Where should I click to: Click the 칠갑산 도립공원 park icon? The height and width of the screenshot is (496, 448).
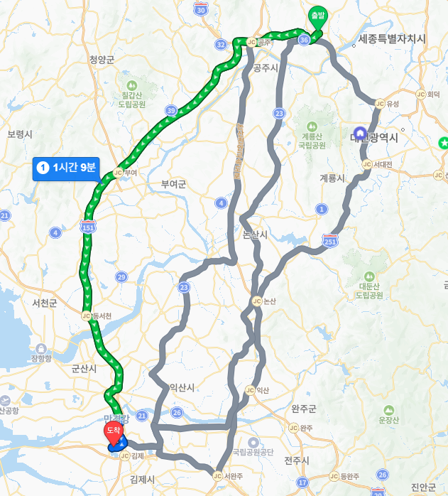point(131,85)
